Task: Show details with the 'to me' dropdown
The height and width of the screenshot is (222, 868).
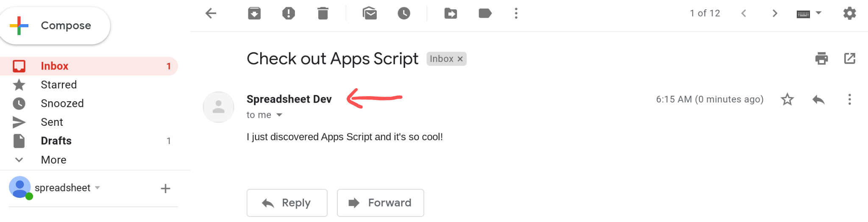Action: pyautogui.click(x=279, y=115)
